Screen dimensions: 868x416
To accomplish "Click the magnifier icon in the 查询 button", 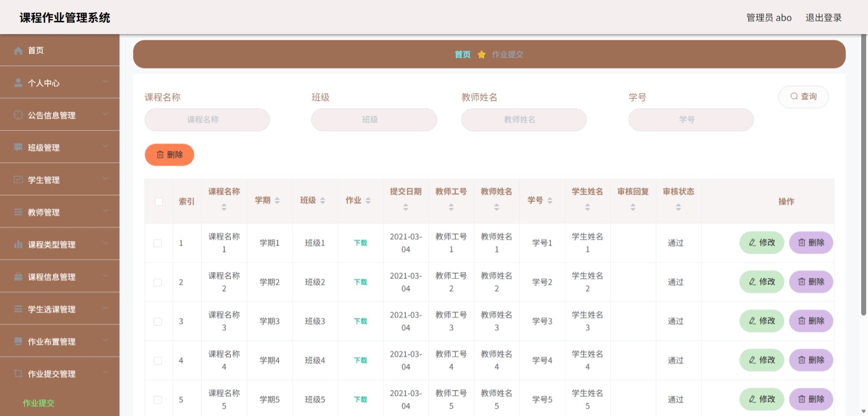I will click(794, 97).
